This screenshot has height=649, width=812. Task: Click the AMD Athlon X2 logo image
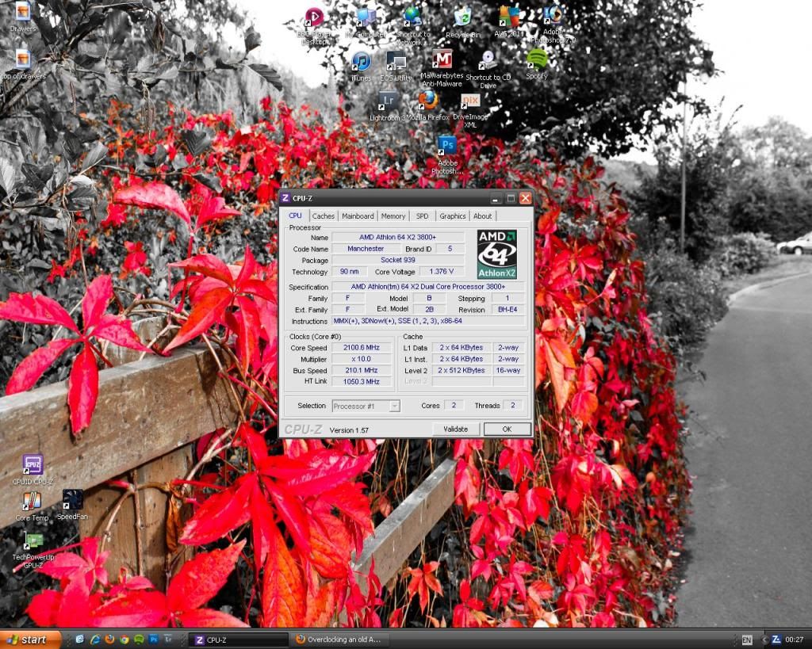coord(497,254)
